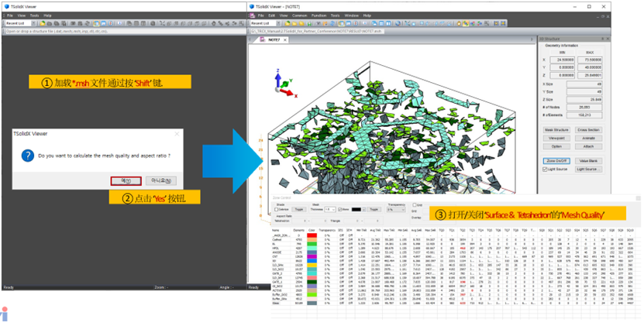
Task: Click last yellow square icon in NOTE7 toolbar
Action: click(x=503, y=23)
